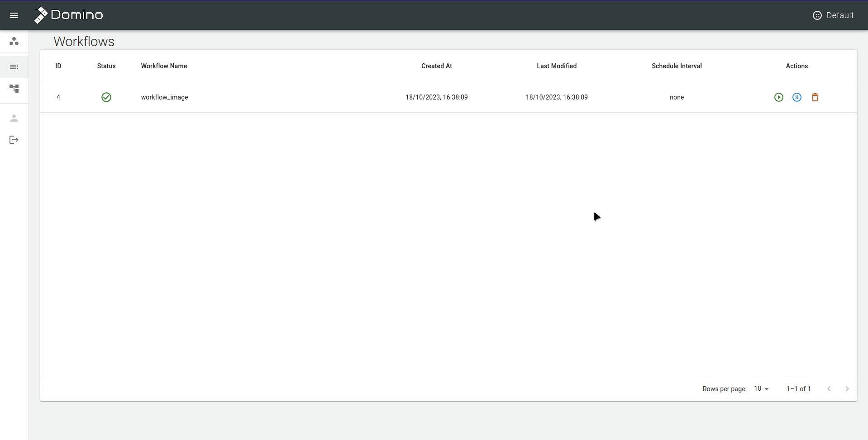This screenshot has height=440, width=868.
Task: Click the logout sidebar icon
Action: pyautogui.click(x=14, y=140)
